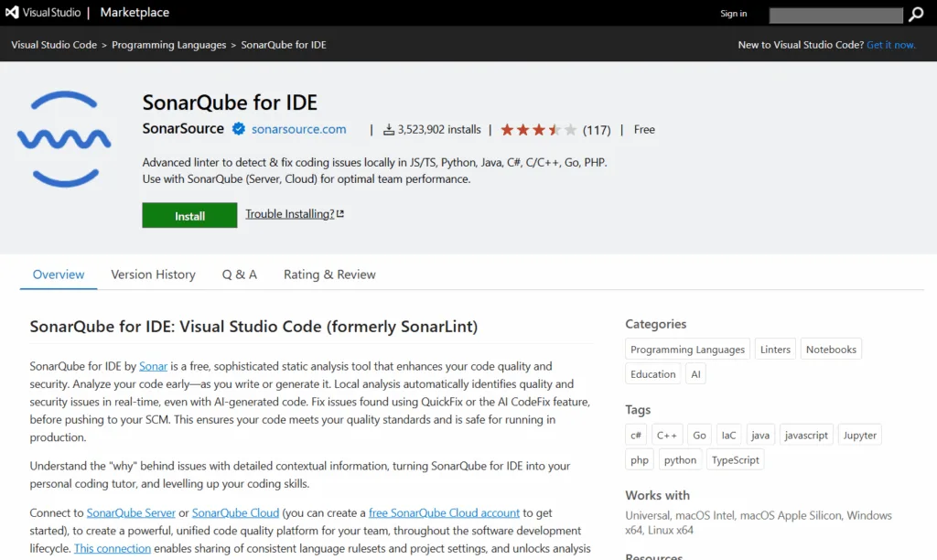This screenshot has height=560, width=937.
Task: Click the green Install button
Action: (189, 215)
